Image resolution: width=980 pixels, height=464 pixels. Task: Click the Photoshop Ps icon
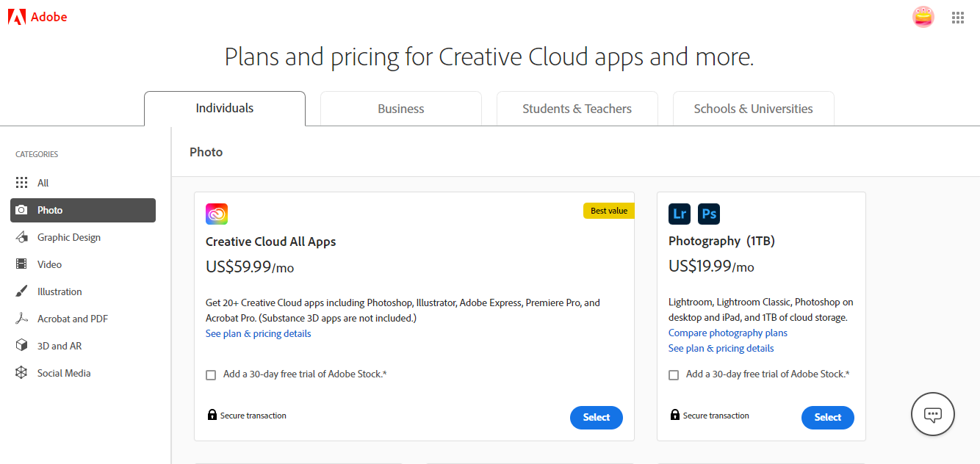point(709,214)
